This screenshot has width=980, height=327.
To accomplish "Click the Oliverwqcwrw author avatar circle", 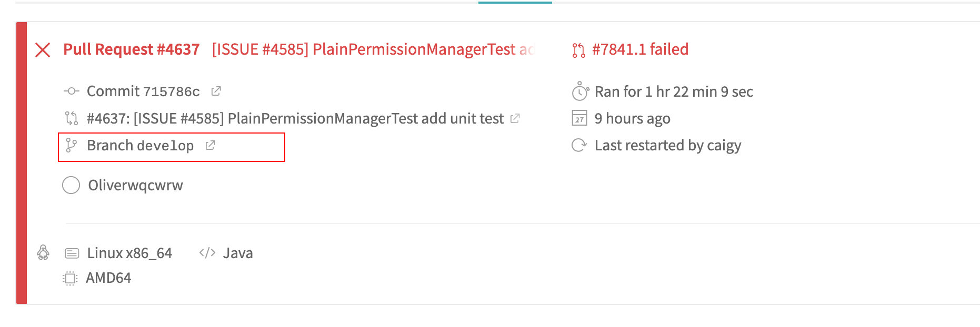I will (x=71, y=185).
